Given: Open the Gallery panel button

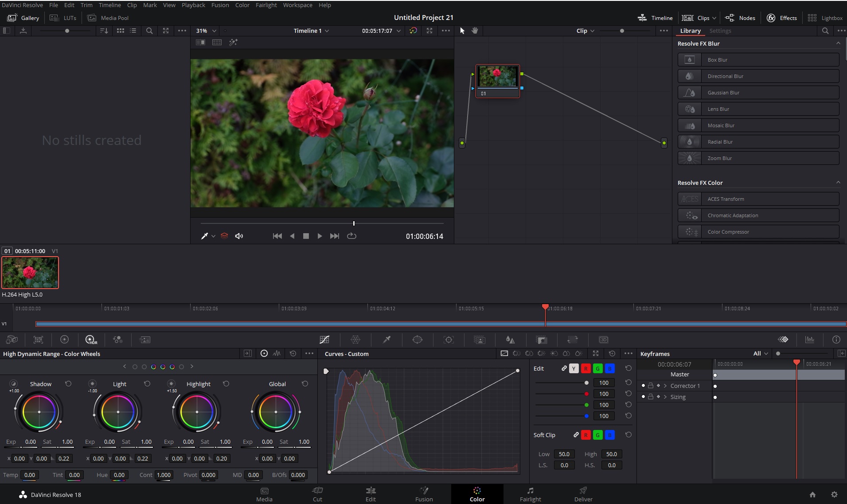Looking at the screenshot, I should 24,18.
